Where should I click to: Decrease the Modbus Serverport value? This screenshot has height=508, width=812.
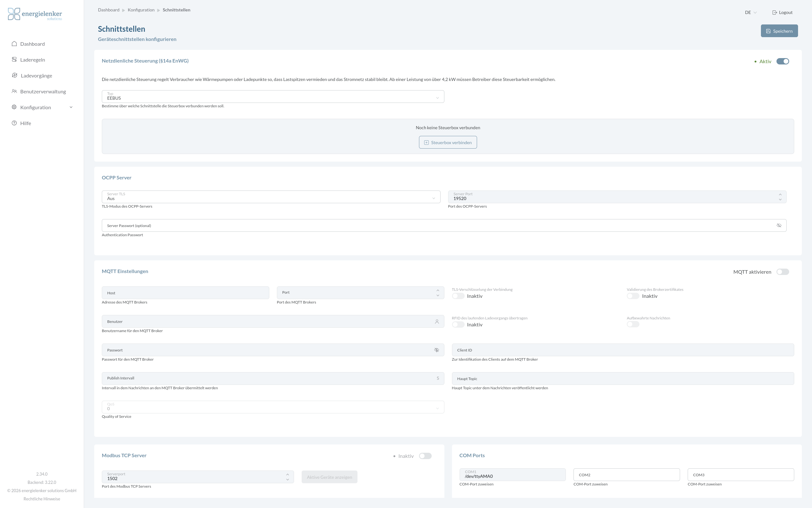(288, 479)
